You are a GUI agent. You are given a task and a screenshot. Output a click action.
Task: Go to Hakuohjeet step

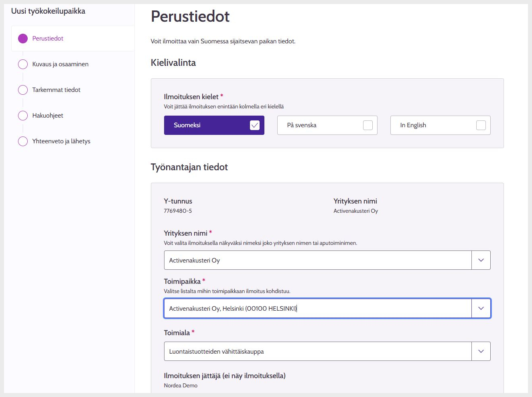click(x=48, y=116)
